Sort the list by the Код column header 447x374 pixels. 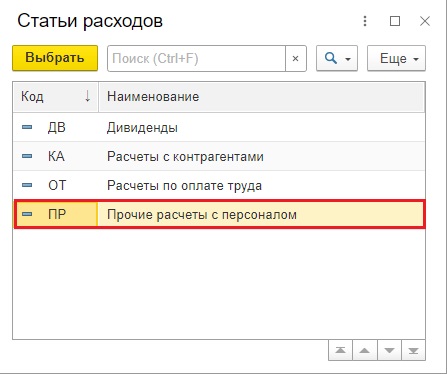56,97
